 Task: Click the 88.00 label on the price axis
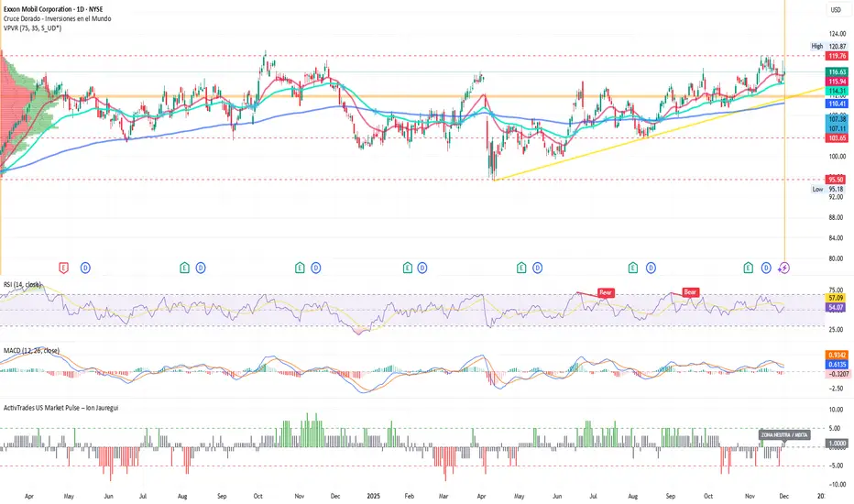(838, 217)
